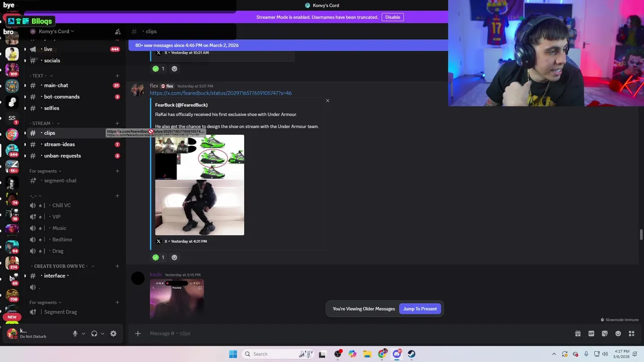Open the GIF picker

(x=591, y=333)
